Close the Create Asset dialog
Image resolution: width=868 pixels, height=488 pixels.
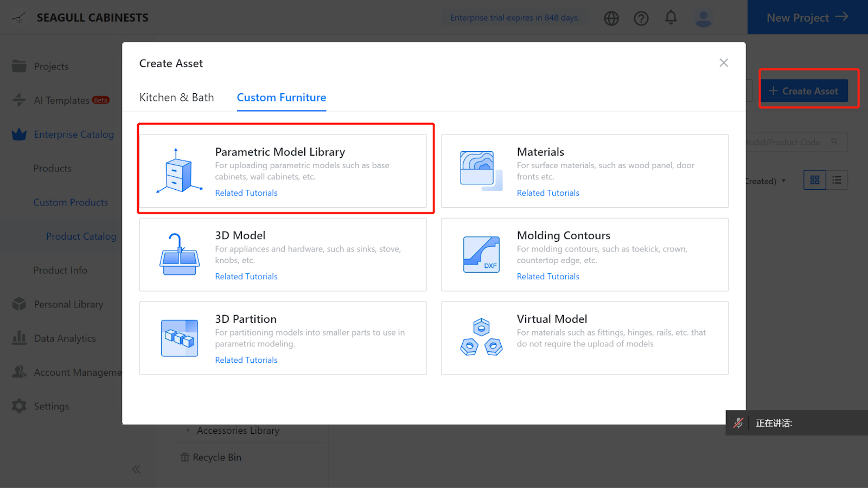tap(723, 63)
